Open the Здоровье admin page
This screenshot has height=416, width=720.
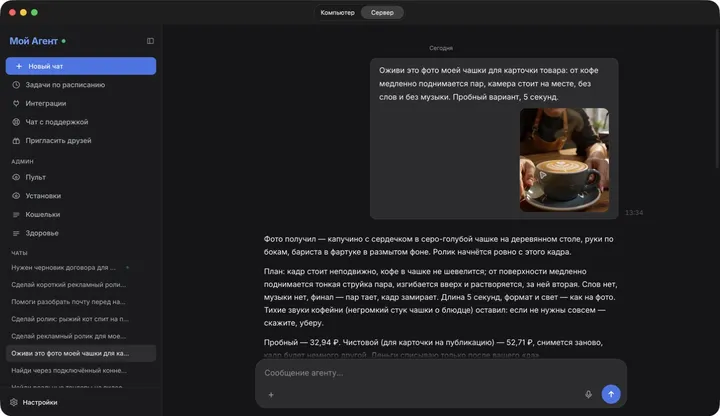(x=81, y=233)
